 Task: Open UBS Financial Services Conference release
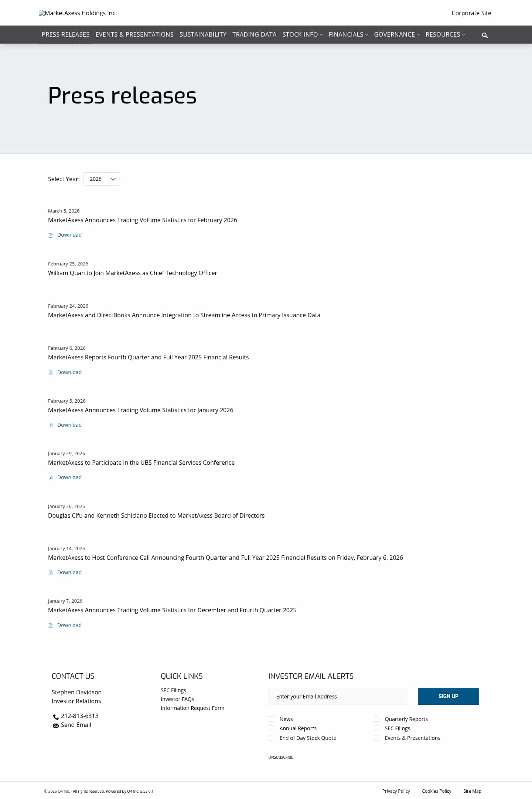(x=141, y=463)
